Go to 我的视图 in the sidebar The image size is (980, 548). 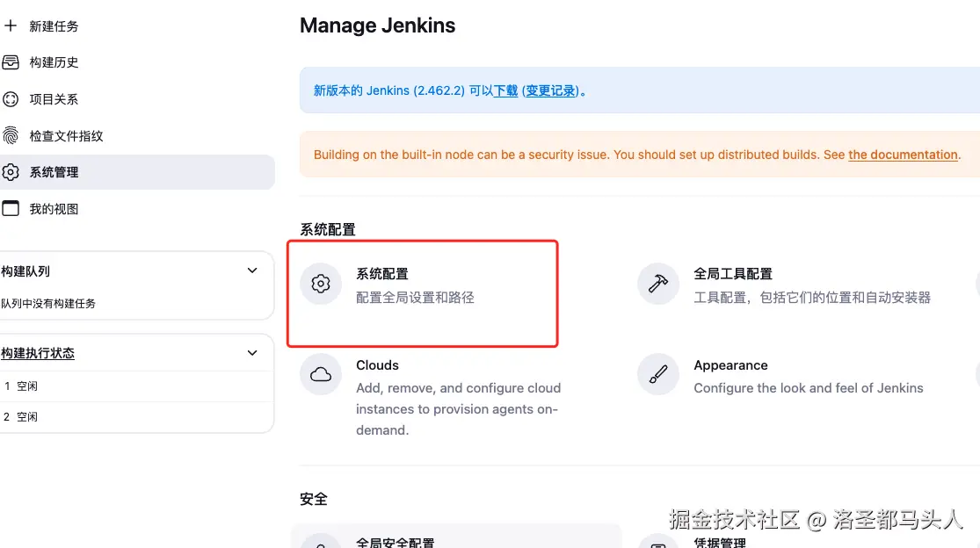pos(54,209)
